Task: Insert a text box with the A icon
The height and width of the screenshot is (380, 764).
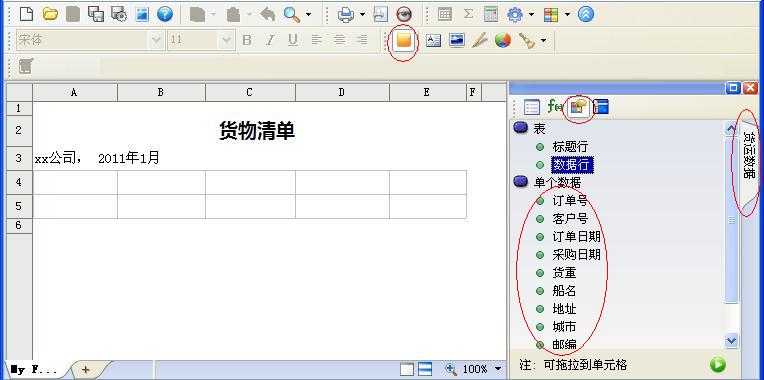Action: (433, 40)
